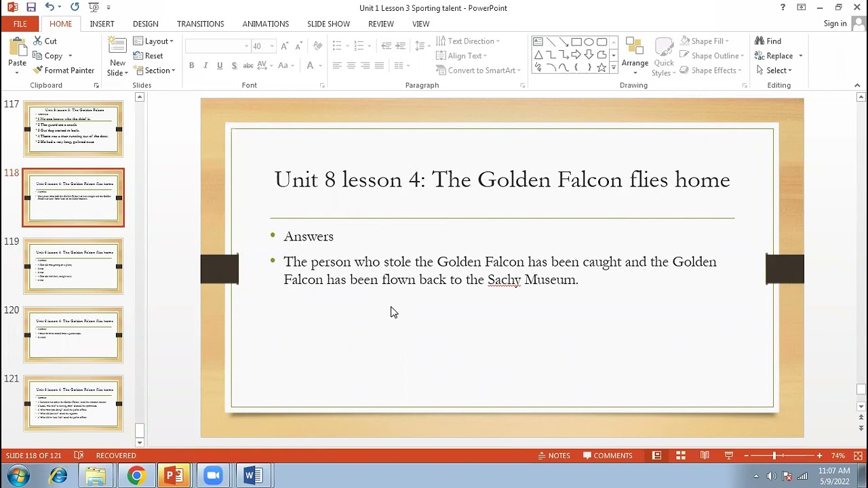Open the Select dropdown in Editing group
868x488 pixels.
[773, 70]
